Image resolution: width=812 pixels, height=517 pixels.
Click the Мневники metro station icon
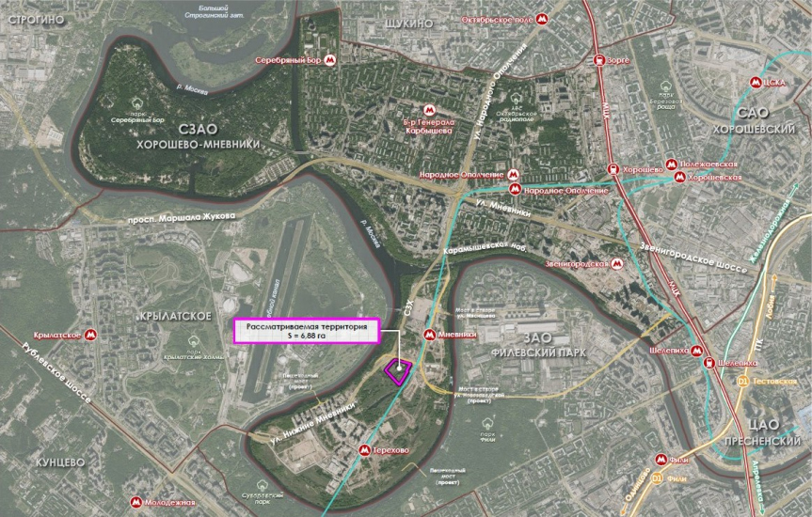430,335
